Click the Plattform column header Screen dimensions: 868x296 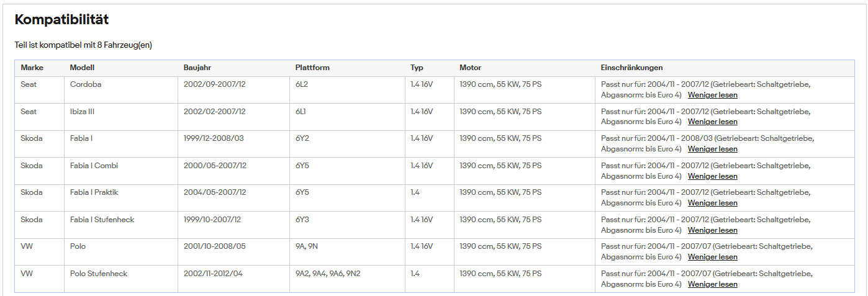pyautogui.click(x=312, y=68)
